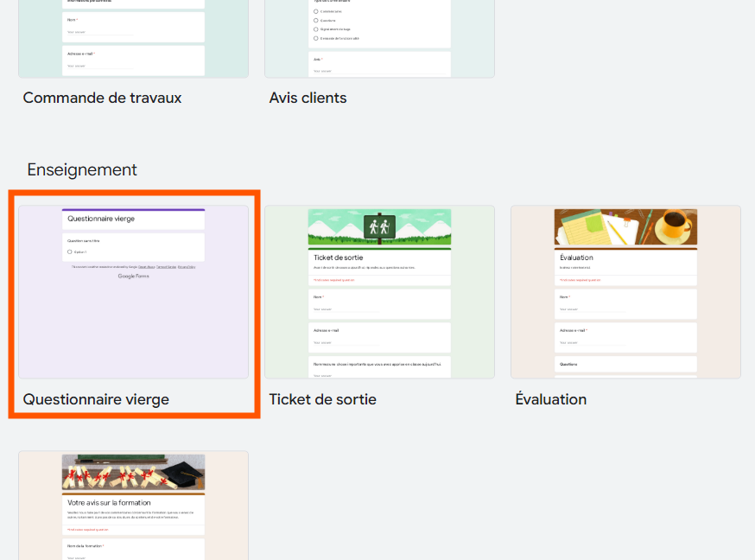The width and height of the screenshot is (755, 560).
Task: Click the Évaluation template label
Action: tap(551, 398)
